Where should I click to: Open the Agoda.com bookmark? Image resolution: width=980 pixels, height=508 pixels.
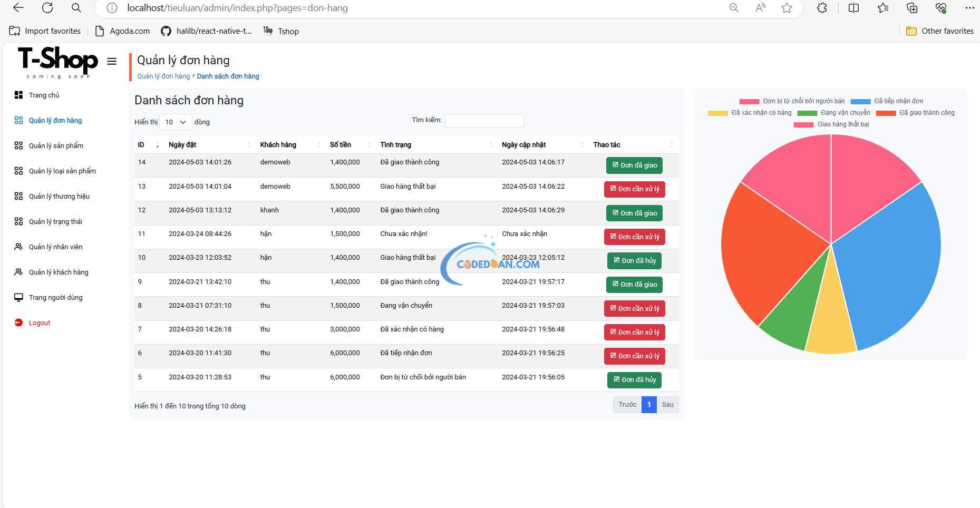pyautogui.click(x=122, y=31)
